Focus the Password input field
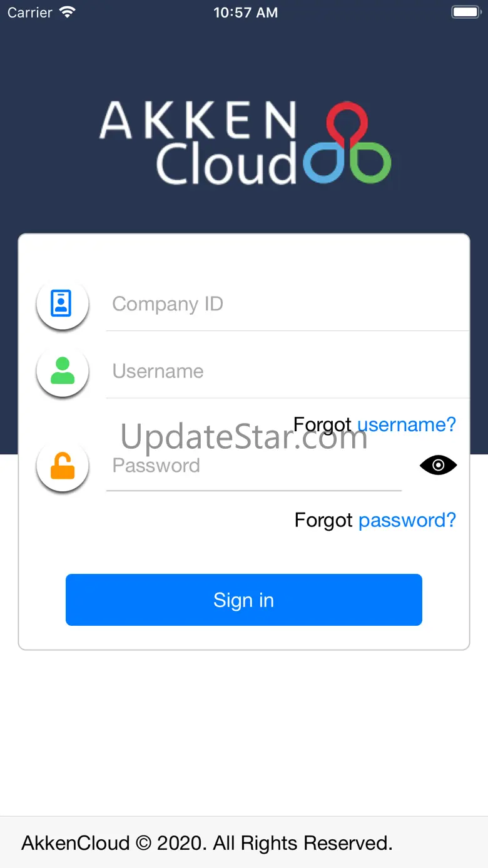This screenshot has height=868, width=488. [x=254, y=466]
